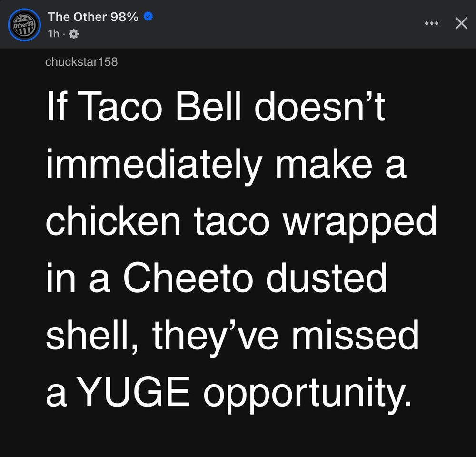Click the 1h post timestamp
The width and height of the screenshot is (476, 457).
(53, 34)
